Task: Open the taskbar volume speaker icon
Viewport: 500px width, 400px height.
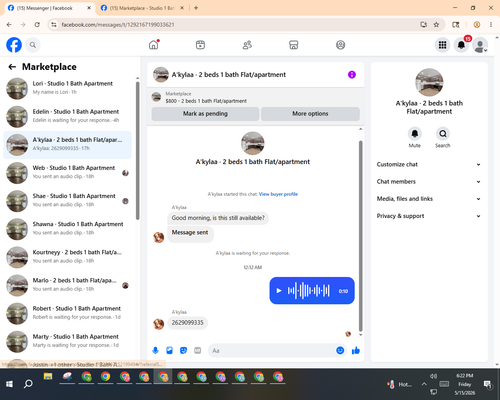Action: (433, 376)
